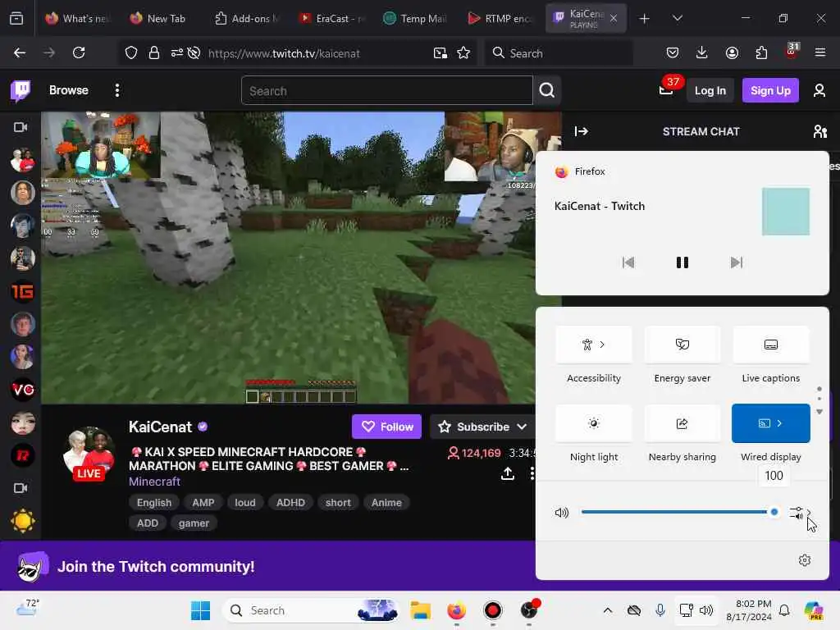The image size is (840, 630).
Task: Collapse the stream chat panel arrow
Action: [x=582, y=131]
